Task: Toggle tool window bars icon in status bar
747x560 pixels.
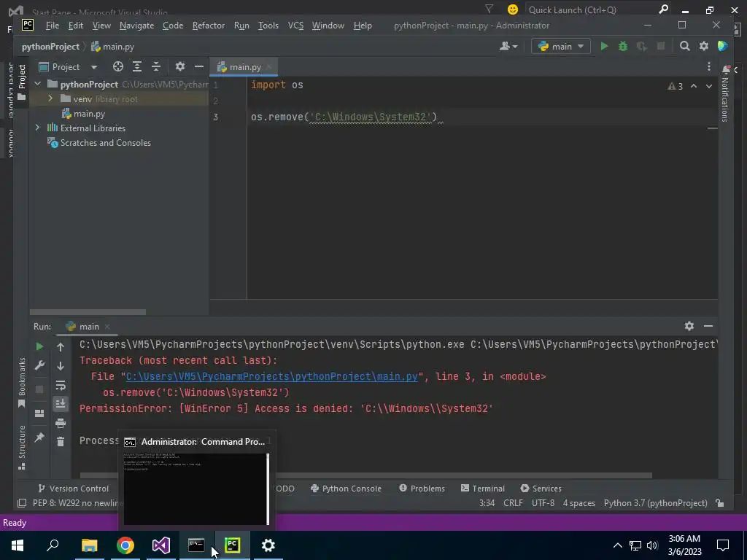Action: click(22, 503)
